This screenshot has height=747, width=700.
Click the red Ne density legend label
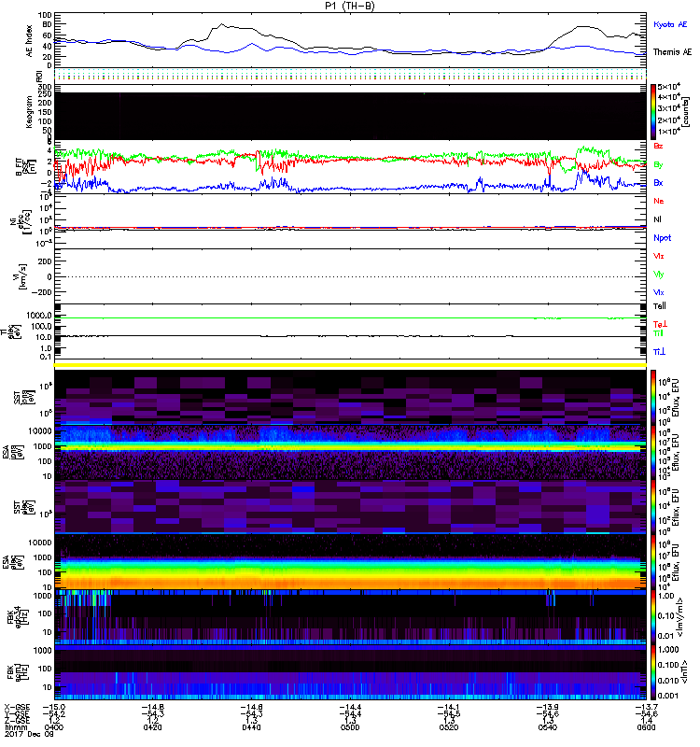point(659,202)
